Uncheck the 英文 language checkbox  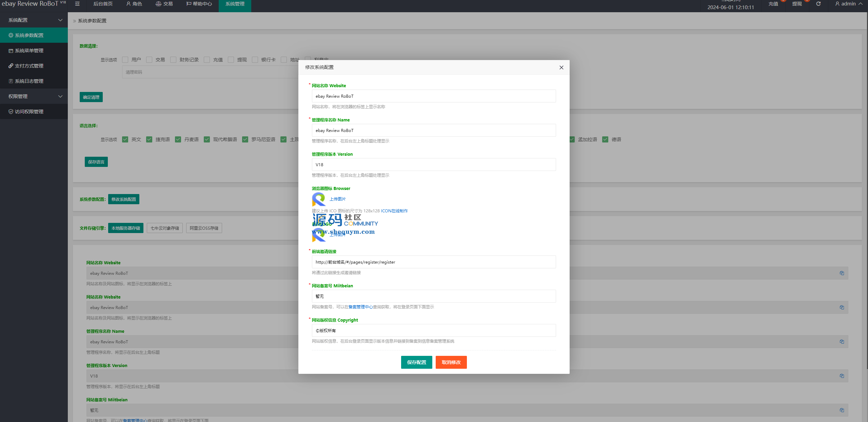click(125, 139)
